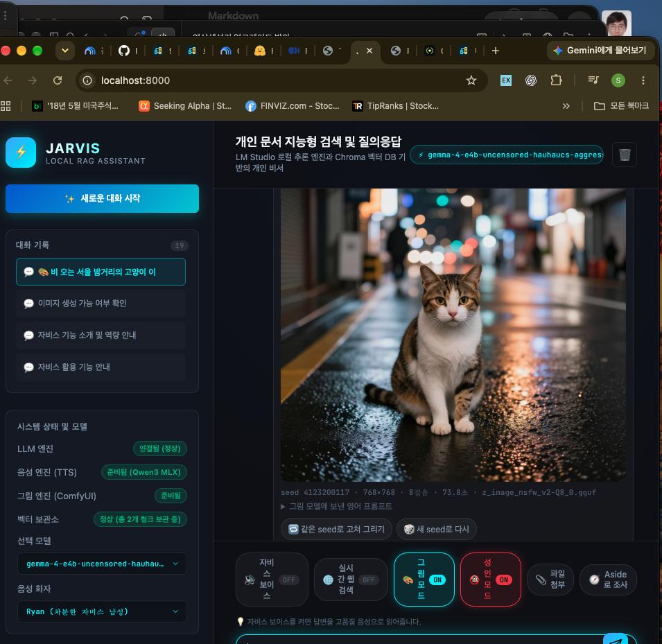Screen dimensions: 662x644
Task: Reload the localhost page
Action: (x=58, y=80)
